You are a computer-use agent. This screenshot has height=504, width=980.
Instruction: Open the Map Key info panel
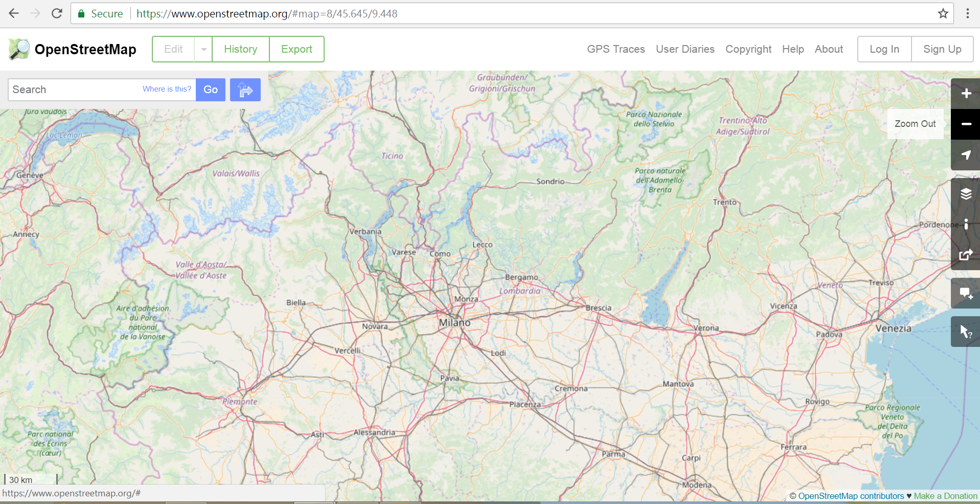pyautogui.click(x=966, y=224)
